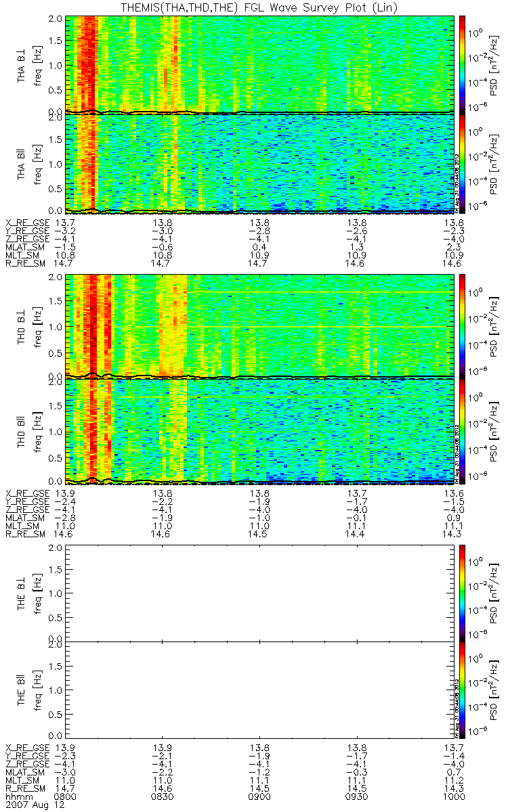This screenshot has width=508, height=812.
Task: Click 'X_RE_GSE' label under the THA panels
Action: click(28, 222)
